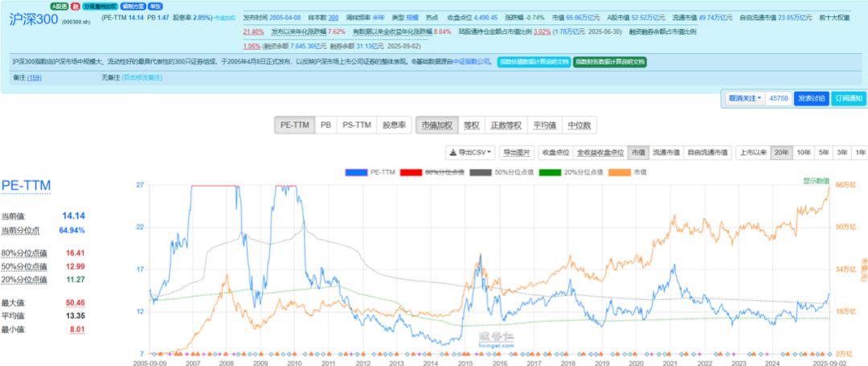Click the 订阅通知 button

(847, 98)
